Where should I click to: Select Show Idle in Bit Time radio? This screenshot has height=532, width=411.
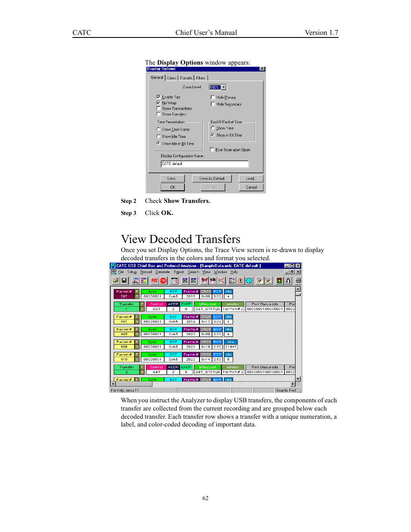pos(158,143)
